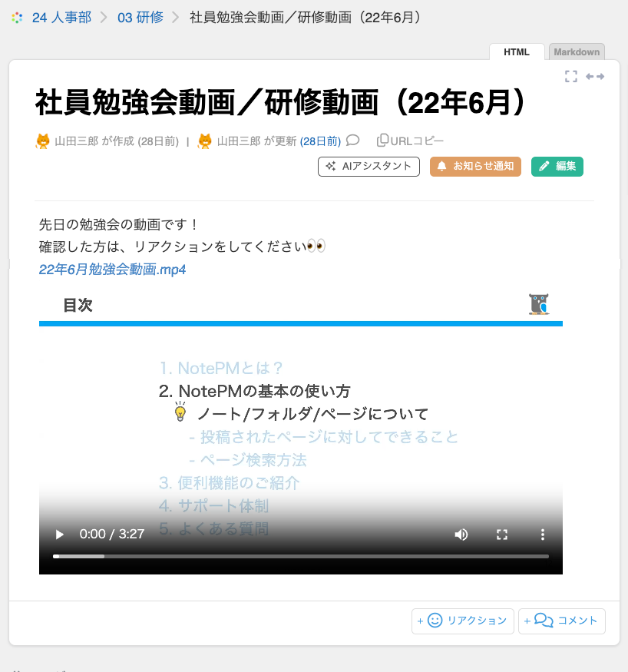Click the 0:00 / 3:27 time display

tap(112, 534)
